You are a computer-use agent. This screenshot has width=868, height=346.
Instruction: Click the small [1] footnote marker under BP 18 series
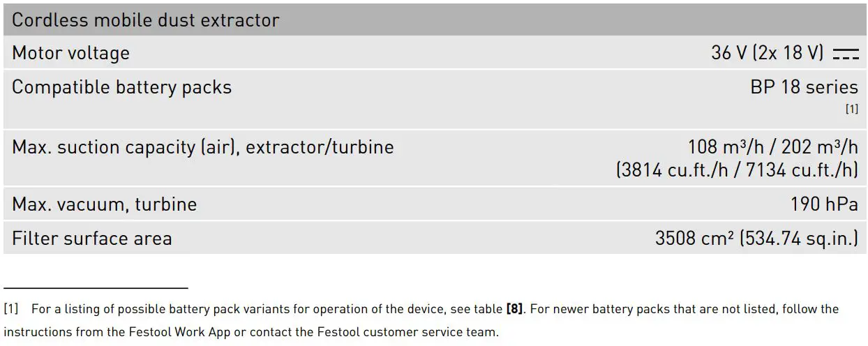[x=851, y=110]
